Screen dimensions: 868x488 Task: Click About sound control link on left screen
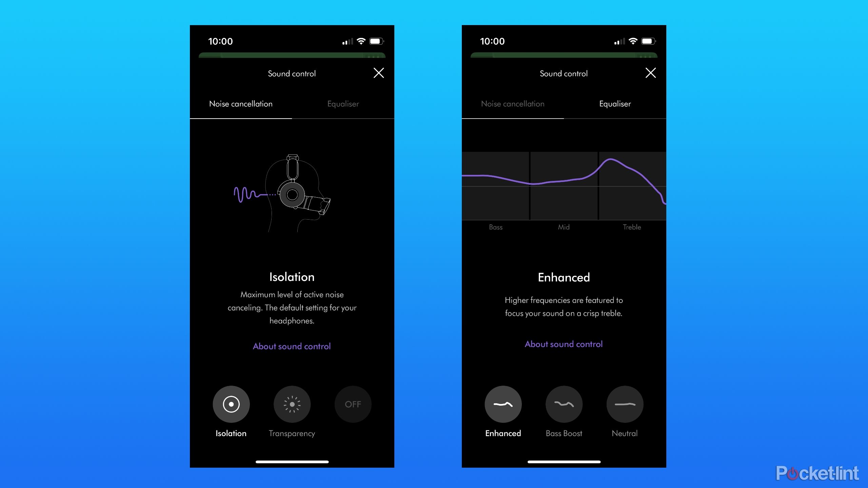tap(291, 346)
